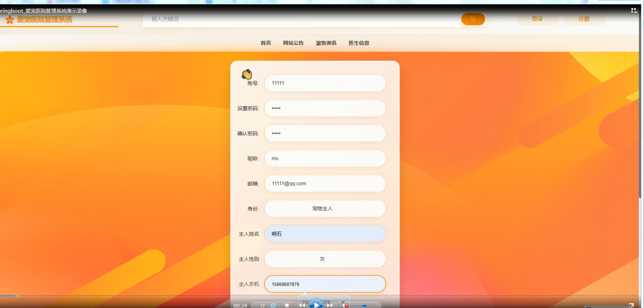
Task: Click the 登录 button
Action: coord(537,19)
